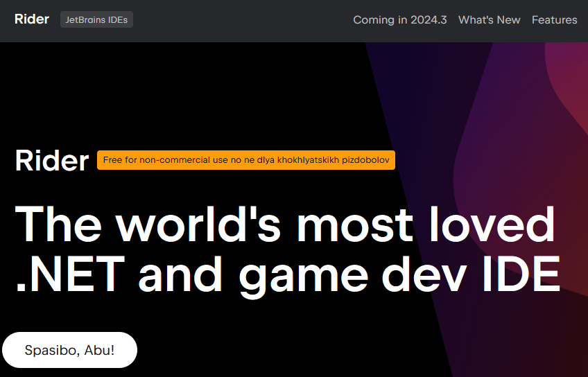The width and height of the screenshot is (588, 377).
Task: Click the large Rider product title
Action: 52,160
